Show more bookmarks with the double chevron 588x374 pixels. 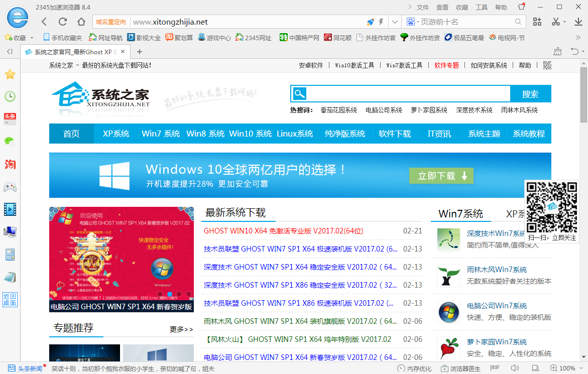(x=578, y=38)
